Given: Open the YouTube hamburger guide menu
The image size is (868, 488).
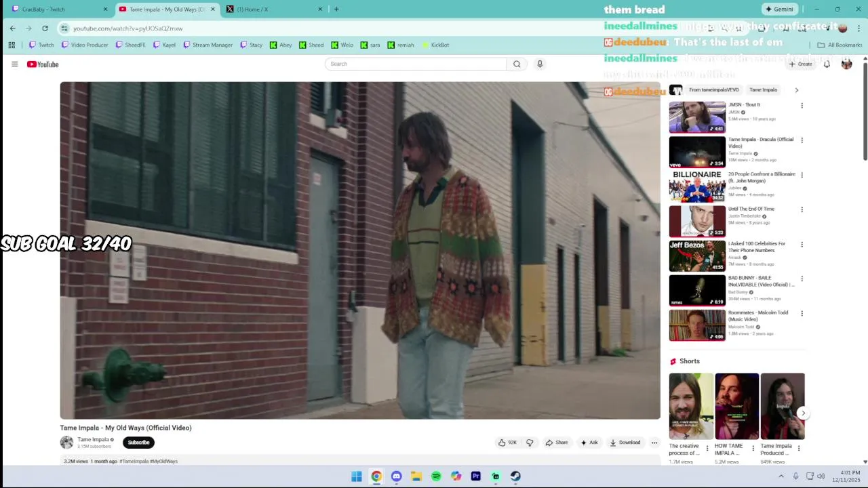Looking at the screenshot, I should [x=14, y=64].
